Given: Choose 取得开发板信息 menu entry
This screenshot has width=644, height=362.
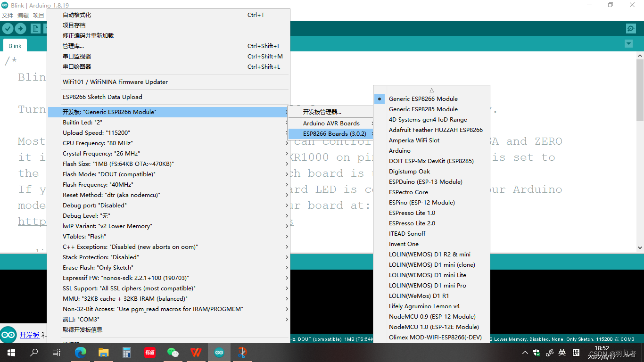Looking at the screenshot, I should (169, 330).
